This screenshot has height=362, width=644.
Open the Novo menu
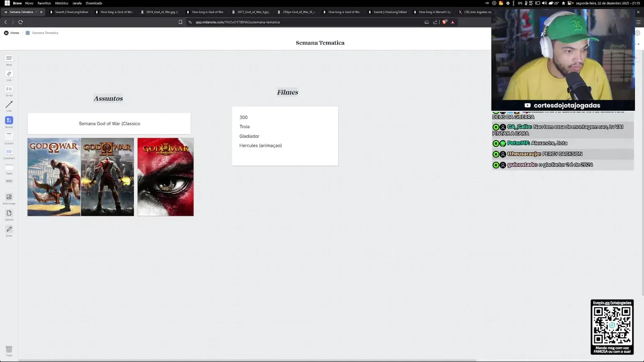(29, 3)
